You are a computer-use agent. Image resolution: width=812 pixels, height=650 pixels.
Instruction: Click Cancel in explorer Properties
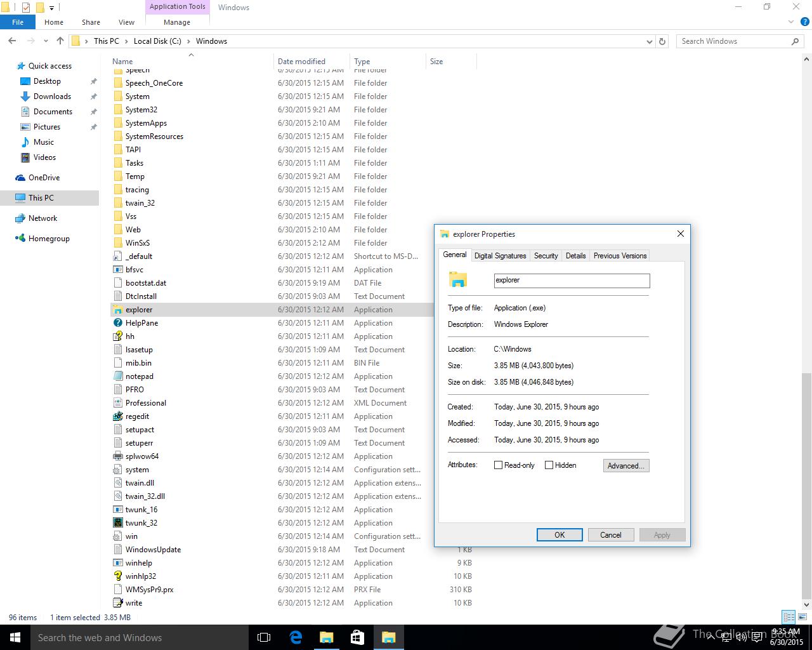point(611,535)
